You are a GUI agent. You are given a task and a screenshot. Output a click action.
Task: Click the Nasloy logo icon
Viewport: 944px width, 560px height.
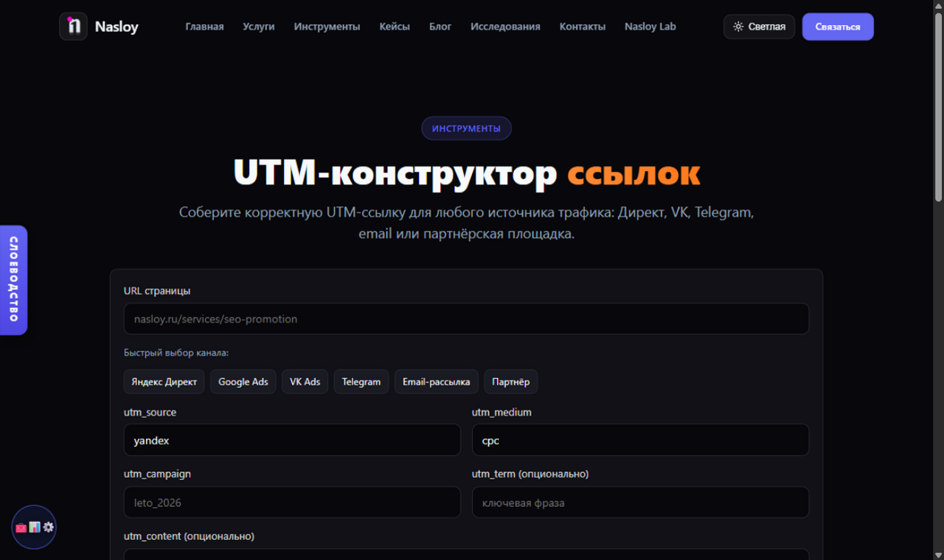coord(73,27)
